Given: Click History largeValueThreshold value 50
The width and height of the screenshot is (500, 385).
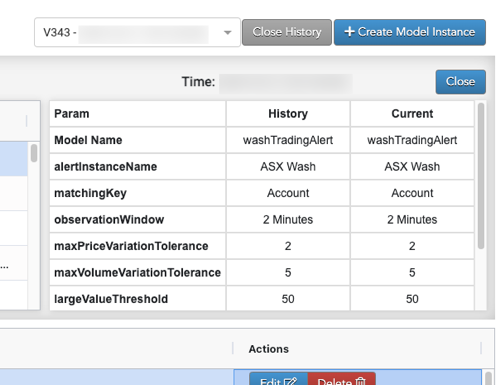Looking at the screenshot, I should (288, 299).
